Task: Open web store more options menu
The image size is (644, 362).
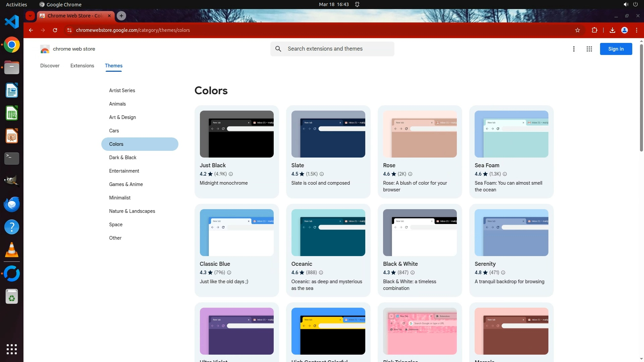Action: (x=574, y=49)
